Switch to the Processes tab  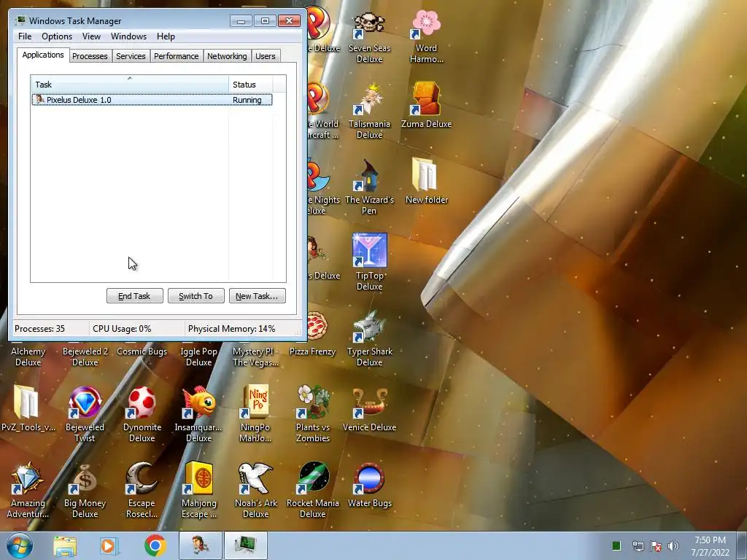coord(90,56)
